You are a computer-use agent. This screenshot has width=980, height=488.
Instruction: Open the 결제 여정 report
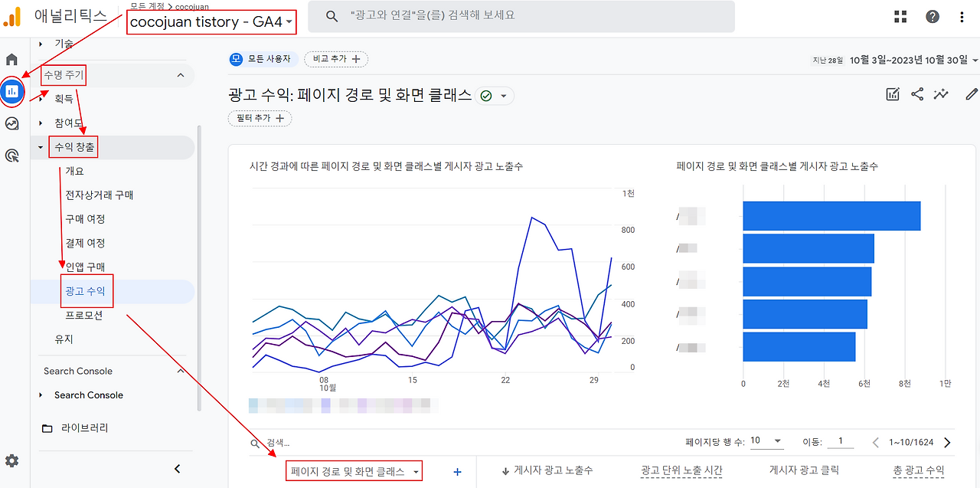(x=85, y=243)
